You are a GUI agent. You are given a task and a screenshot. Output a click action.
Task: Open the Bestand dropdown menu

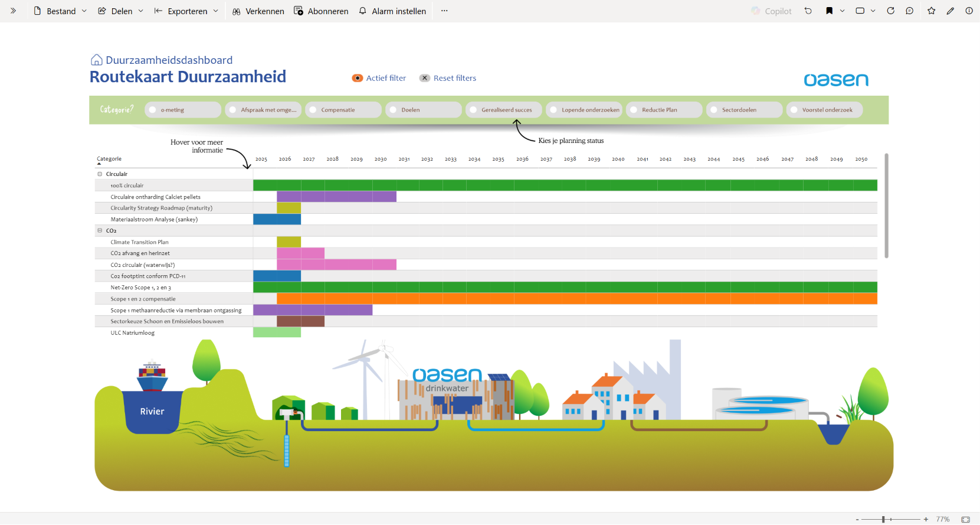(x=60, y=11)
